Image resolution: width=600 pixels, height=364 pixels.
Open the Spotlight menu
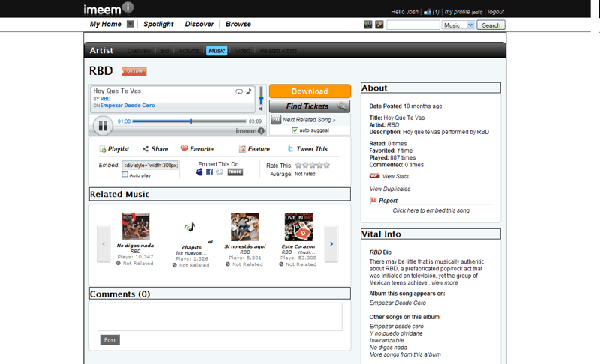coord(158,24)
